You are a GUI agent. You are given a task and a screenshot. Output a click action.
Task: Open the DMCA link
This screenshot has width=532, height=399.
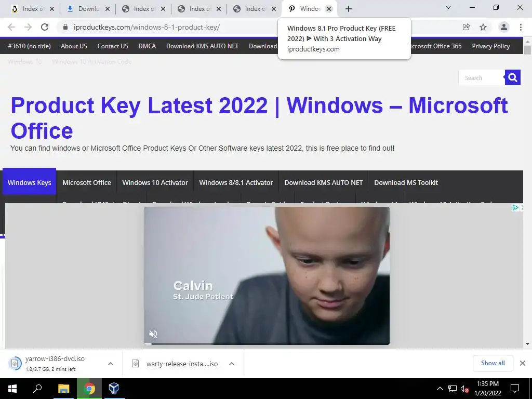147,46
